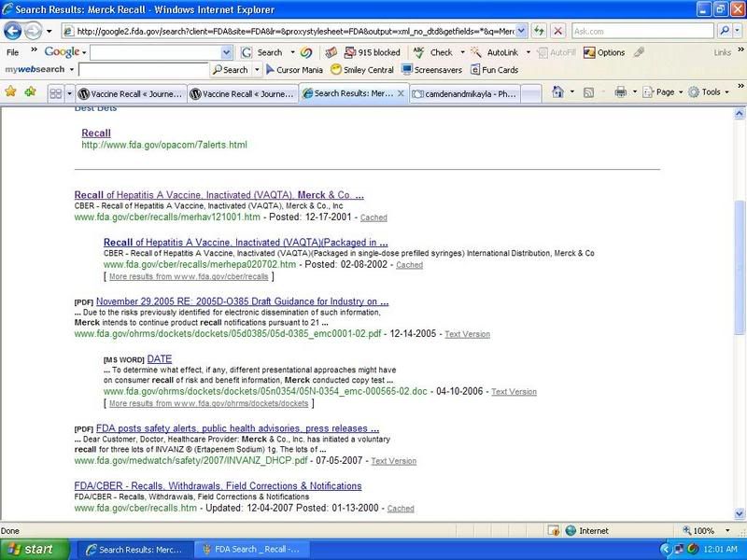Click the Refresh page icon
Viewport: 747px width, 560px height.
tap(539, 31)
